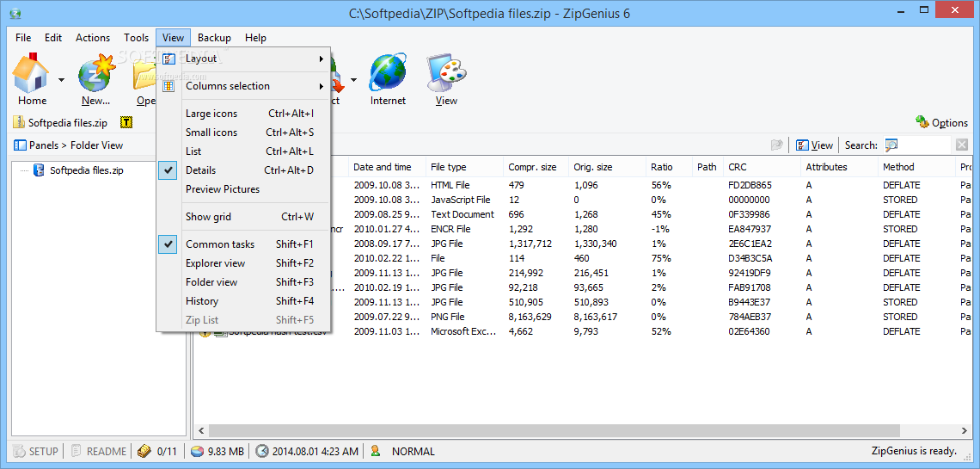Close the open View menu
Viewport: 980px width, 469px height.
tap(173, 38)
